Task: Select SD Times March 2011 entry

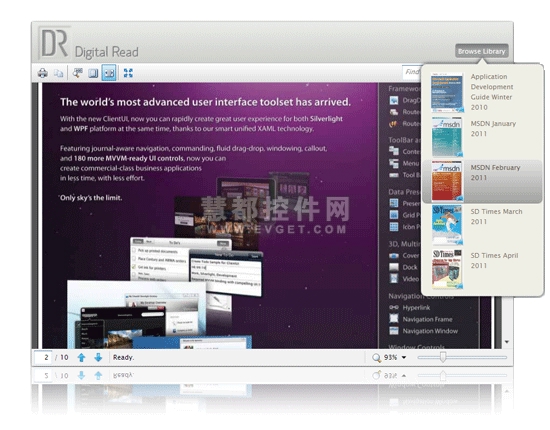Action: [x=483, y=225]
